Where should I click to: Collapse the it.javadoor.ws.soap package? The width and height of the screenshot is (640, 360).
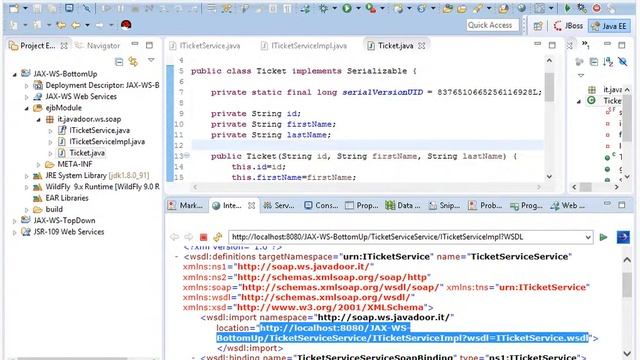(38, 120)
